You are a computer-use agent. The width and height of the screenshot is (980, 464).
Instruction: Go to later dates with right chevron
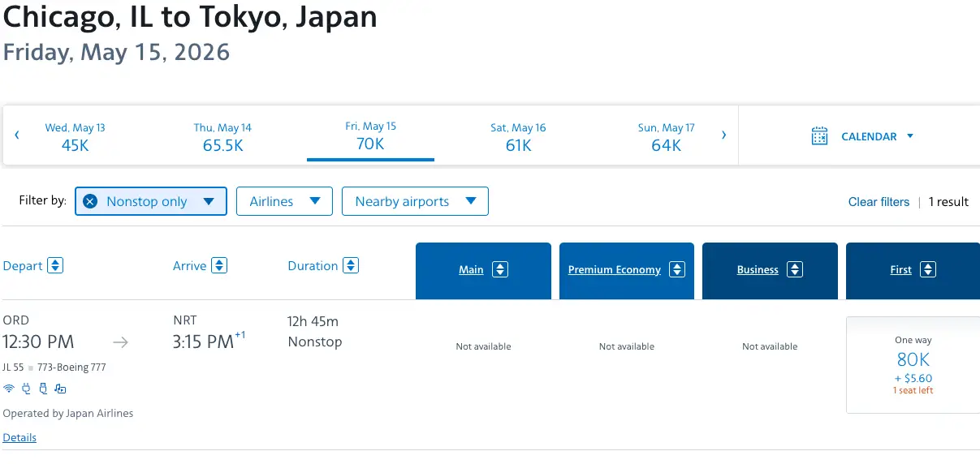pyautogui.click(x=724, y=135)
